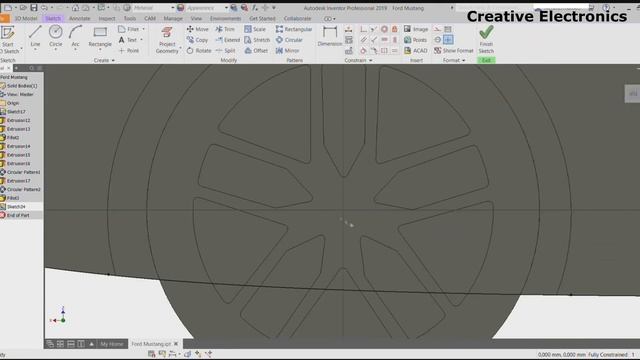
Task: Open the My Home document tab
Action: tap(111, 344)
